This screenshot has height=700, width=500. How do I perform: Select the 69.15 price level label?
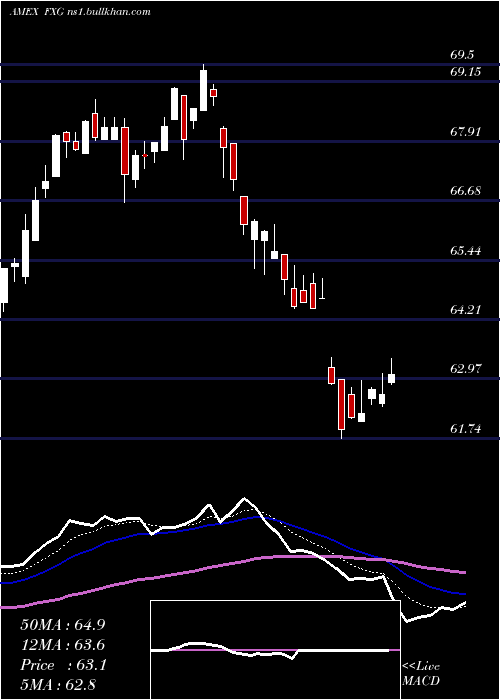pyautogui.click(x=466, y=71)
